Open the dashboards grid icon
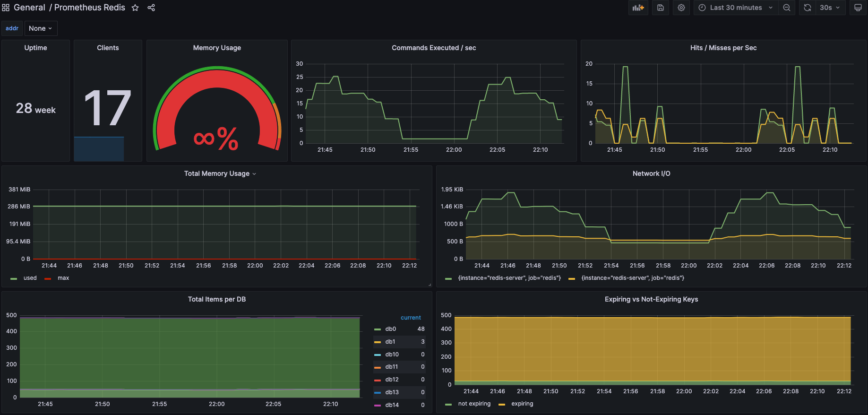 tap(6, 8)
